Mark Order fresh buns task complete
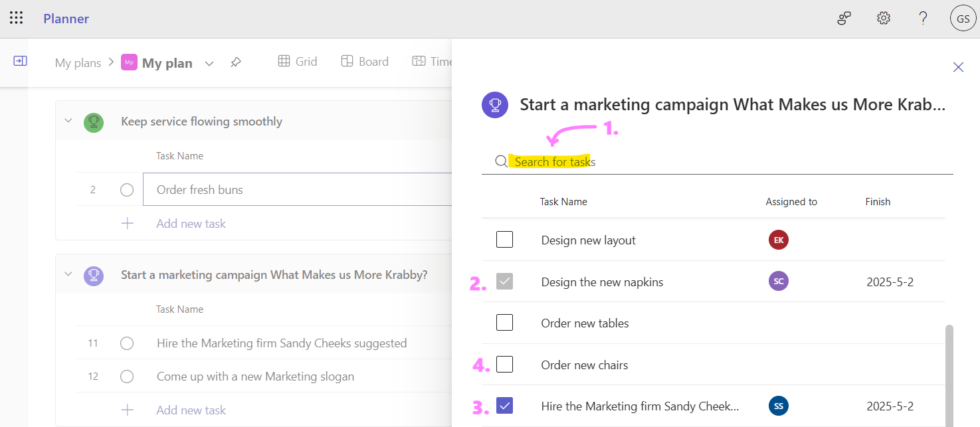This screenshot has height=427, width=980. click(127, 190)
